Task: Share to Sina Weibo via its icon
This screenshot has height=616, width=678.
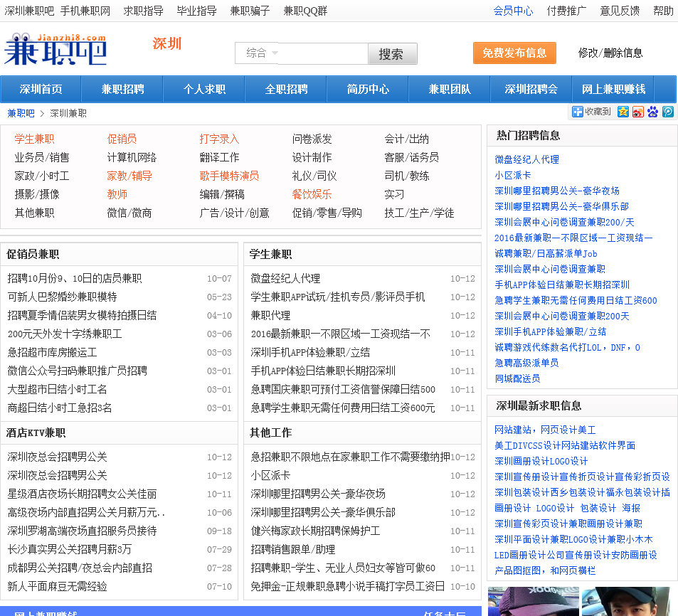Action: coord(637,112)
